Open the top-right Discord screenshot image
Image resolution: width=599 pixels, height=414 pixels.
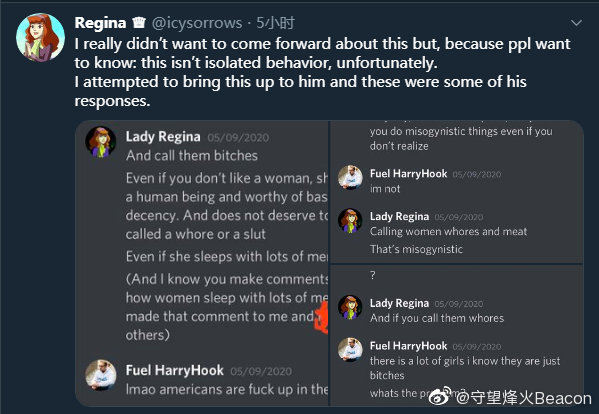click(457, 192)
